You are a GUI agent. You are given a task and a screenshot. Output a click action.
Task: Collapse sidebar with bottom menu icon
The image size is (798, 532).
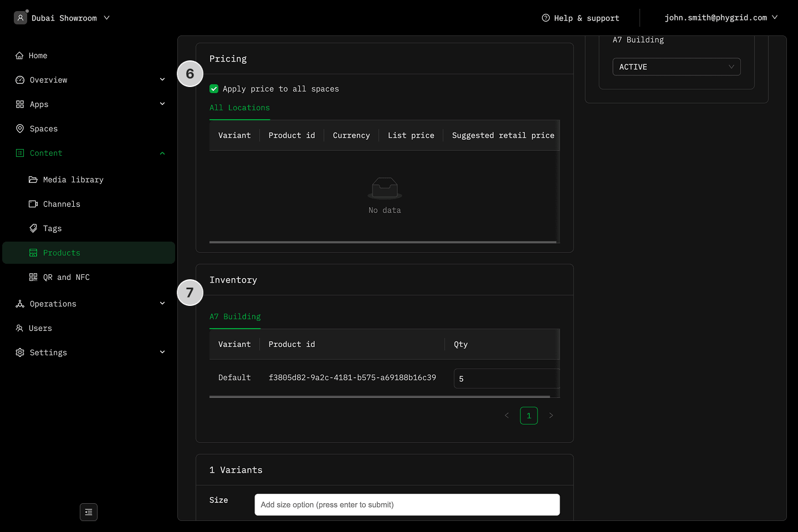[89, 512]
